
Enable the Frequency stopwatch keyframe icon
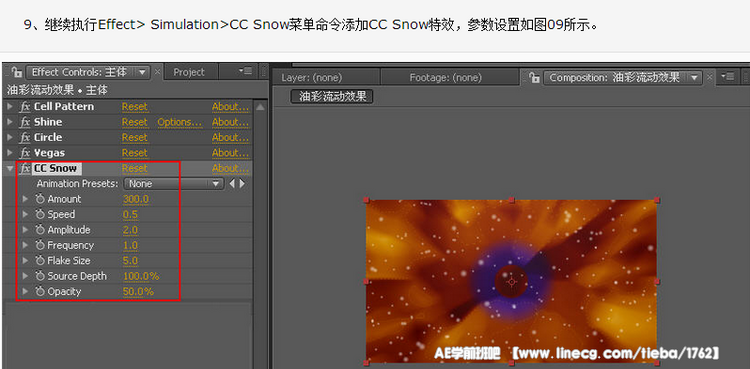point(40,246)
